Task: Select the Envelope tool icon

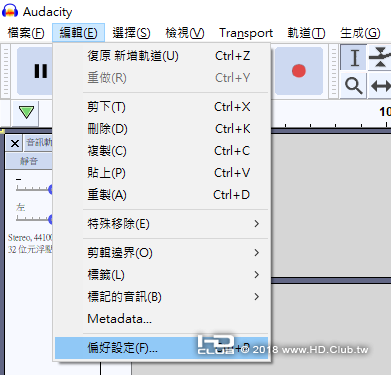Action: point(380,58)
